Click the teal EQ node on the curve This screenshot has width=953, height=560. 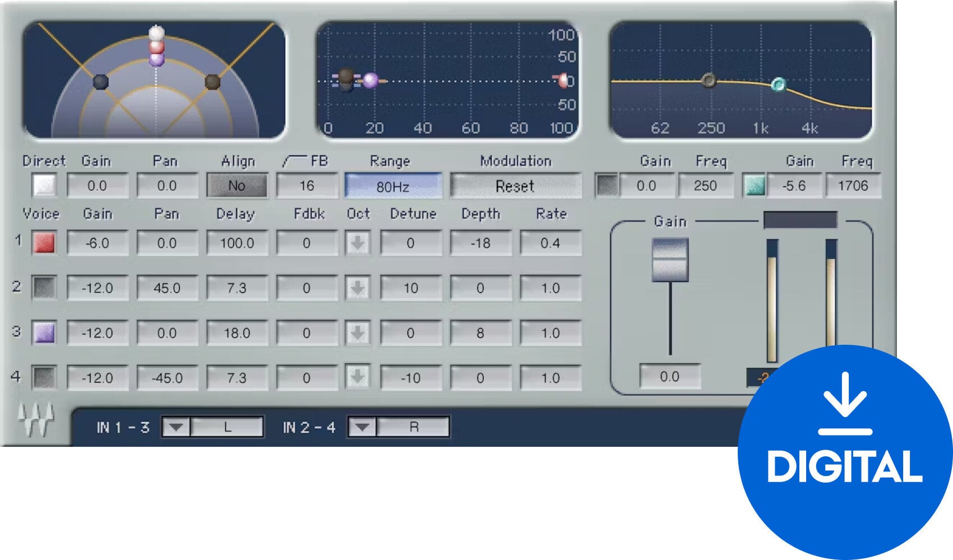(x=780, y=84)
